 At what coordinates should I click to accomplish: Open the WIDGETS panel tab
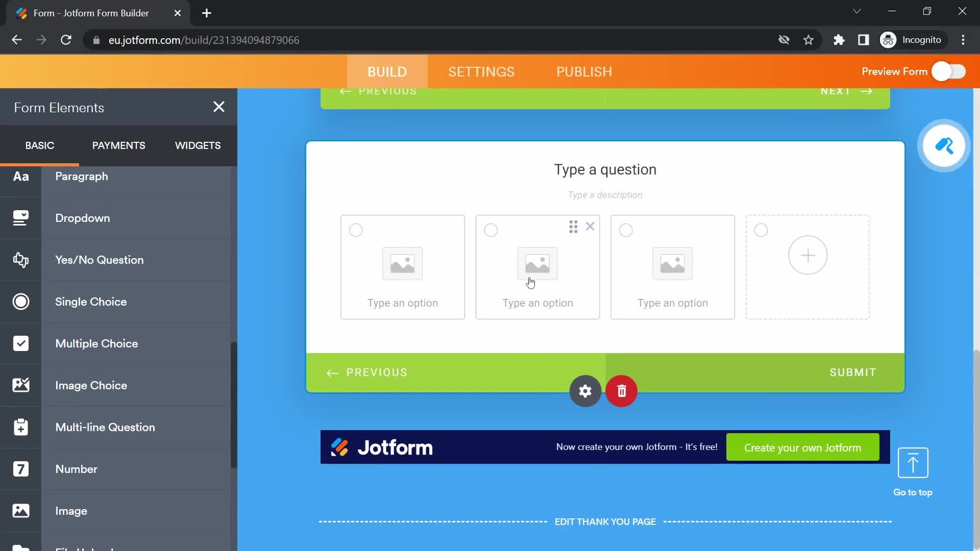(x=197, y=145)
